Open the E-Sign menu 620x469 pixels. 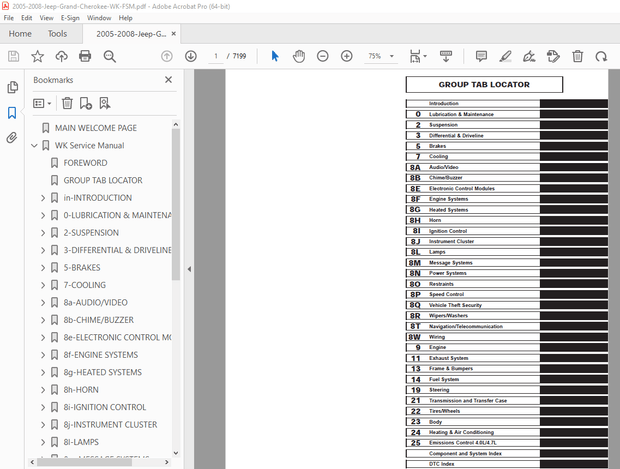(x=70, y=18)
